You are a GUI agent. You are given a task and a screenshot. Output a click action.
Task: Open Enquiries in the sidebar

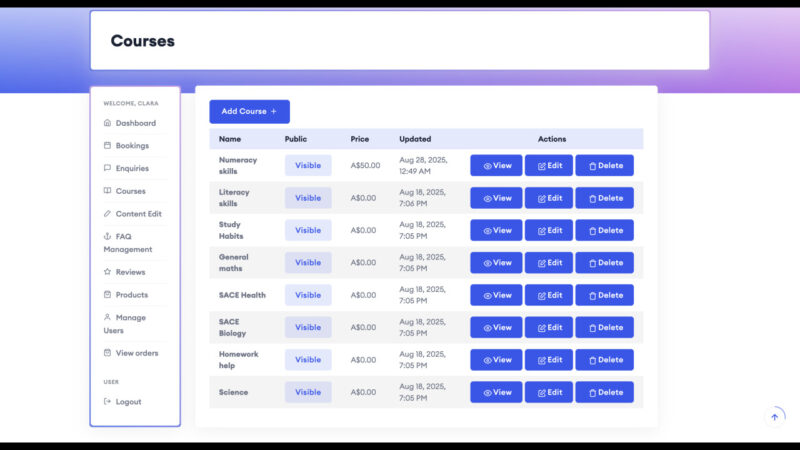126,168
